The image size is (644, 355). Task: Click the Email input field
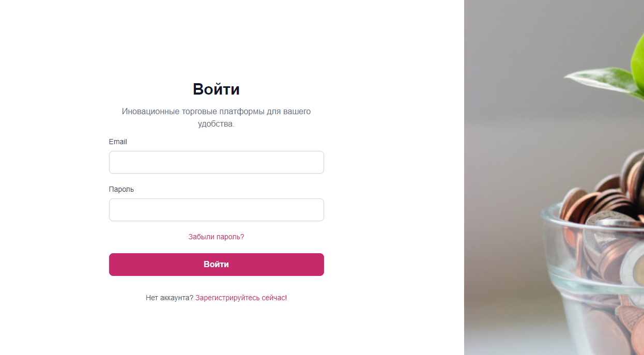(216, 162)
